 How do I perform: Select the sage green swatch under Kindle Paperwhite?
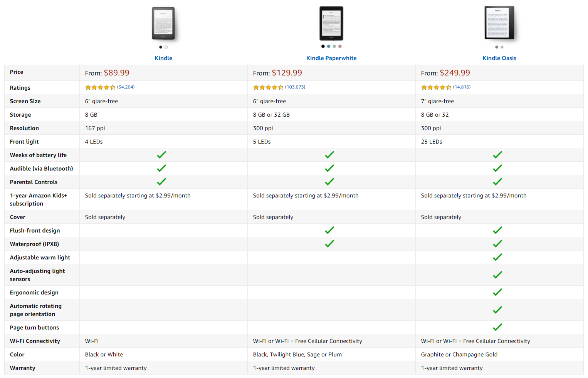334,46
